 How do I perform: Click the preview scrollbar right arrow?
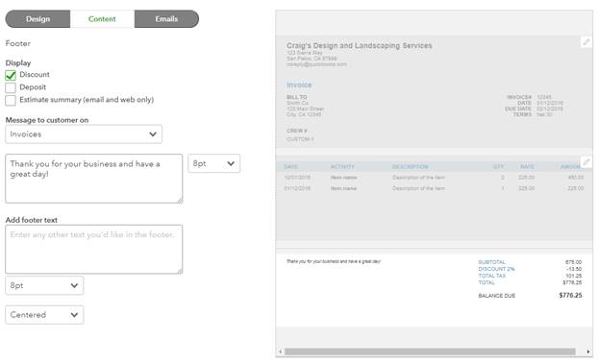pyautogui.click(x=587, y=352)
